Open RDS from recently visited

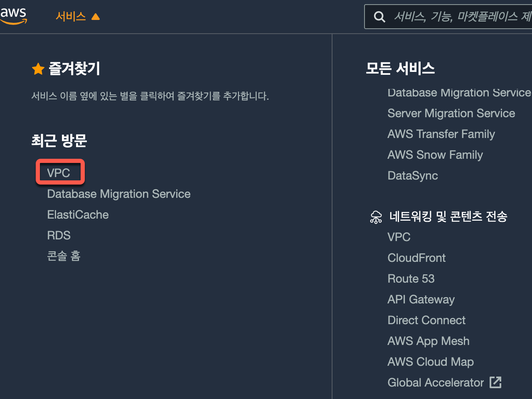point(59,235)
